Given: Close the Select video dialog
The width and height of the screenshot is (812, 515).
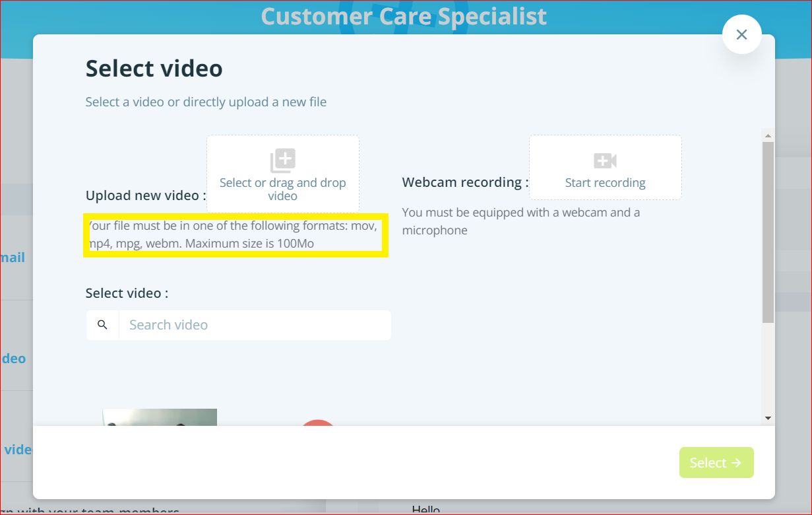Looking at the screenshot, I should point(741,34).
